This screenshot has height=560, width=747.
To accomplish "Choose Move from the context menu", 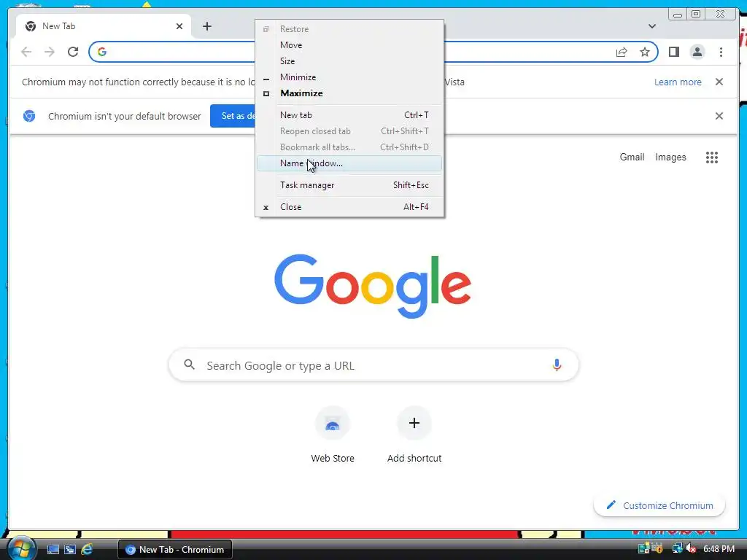I will 349,44.
